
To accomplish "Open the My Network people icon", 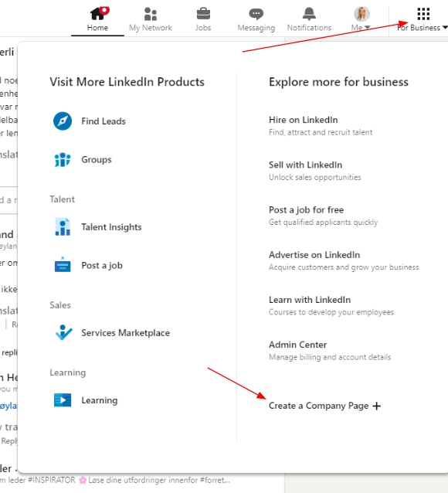I will [x=151, y=14].
